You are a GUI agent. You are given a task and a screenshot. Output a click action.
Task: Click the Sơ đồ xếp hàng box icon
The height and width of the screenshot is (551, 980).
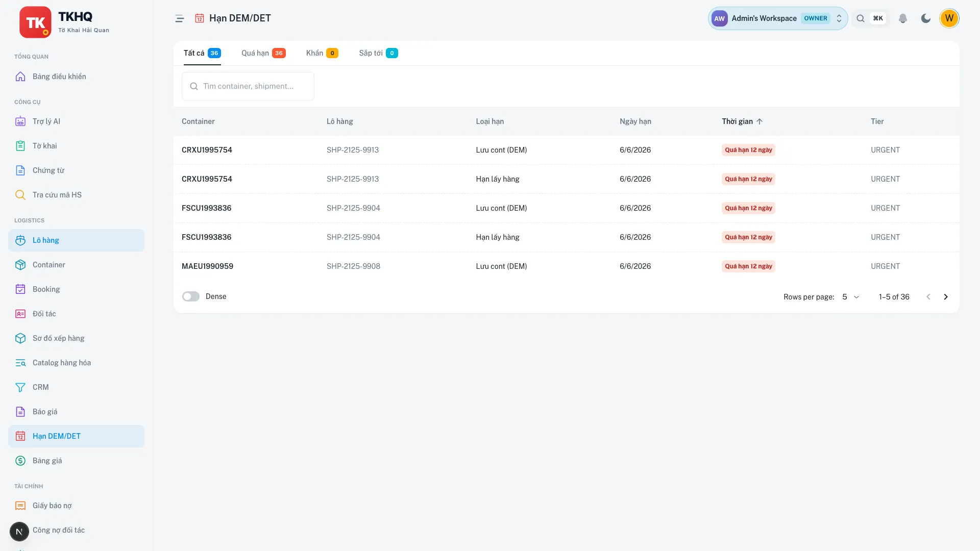[20, 338]
